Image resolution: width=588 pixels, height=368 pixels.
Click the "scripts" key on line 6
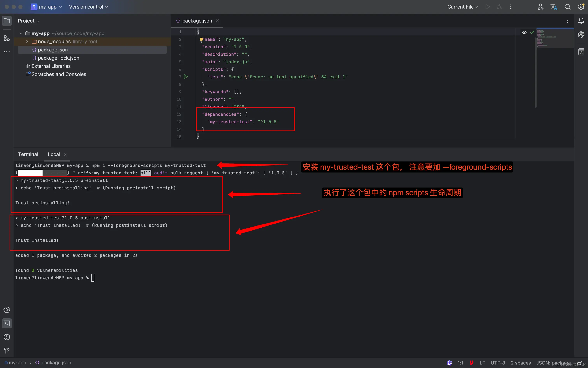[x=214, y=69]
